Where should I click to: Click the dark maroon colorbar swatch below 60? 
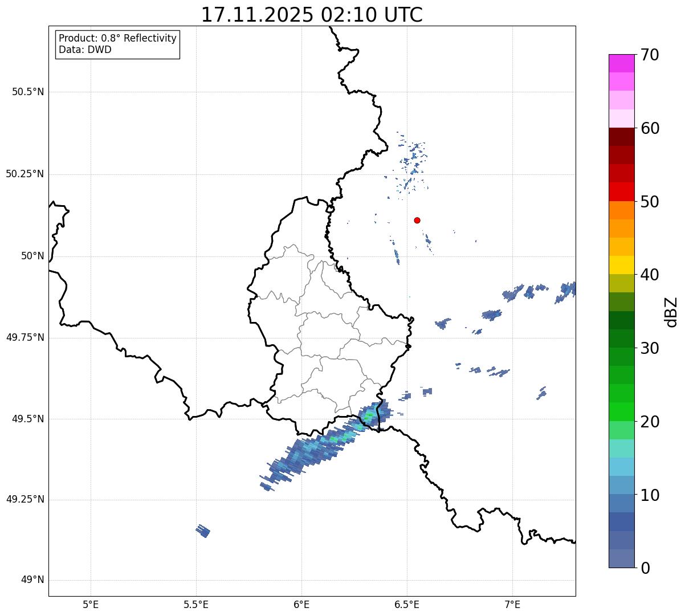(622, 137)
